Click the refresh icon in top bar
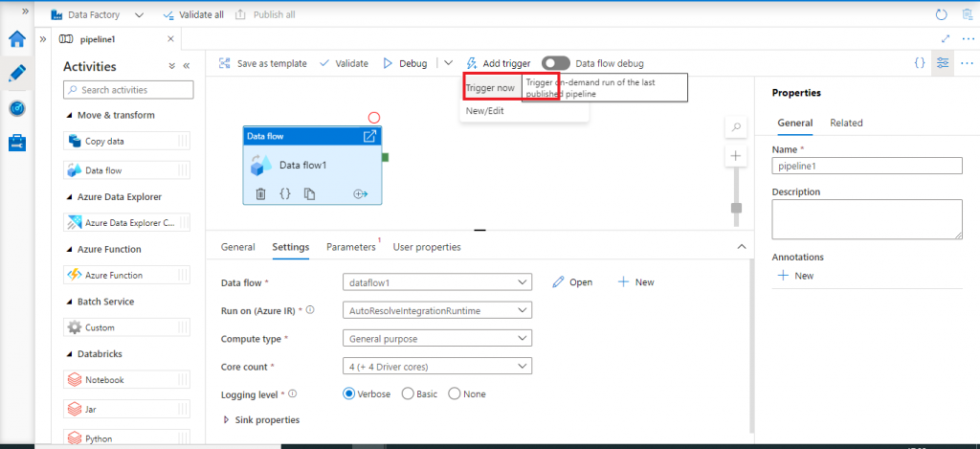The width and height of the screenshot is (980, 449). 942,14
